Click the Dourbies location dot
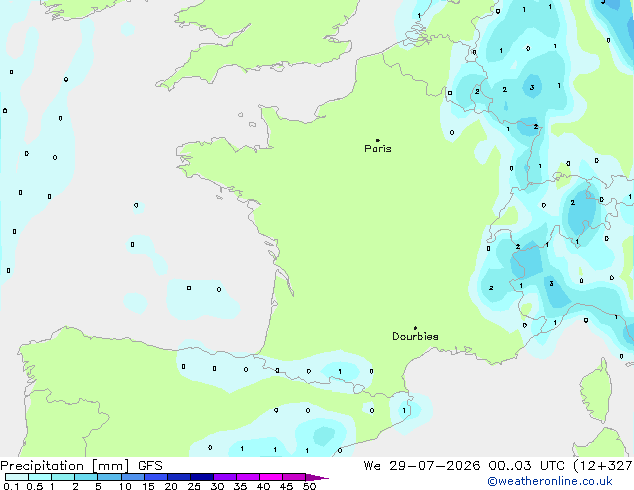The image size is (634, 490). click(x=415, y=328)
